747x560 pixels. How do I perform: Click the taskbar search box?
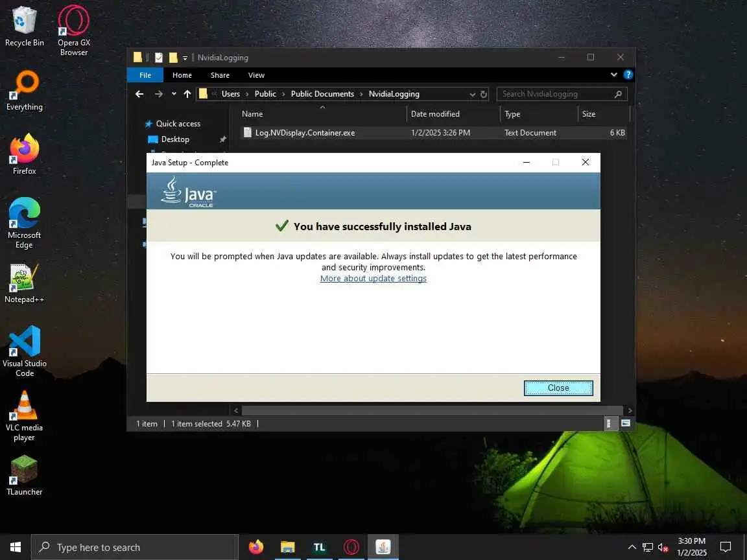[135, 547]
